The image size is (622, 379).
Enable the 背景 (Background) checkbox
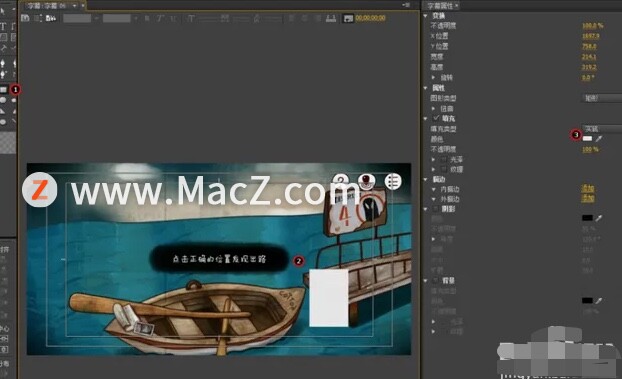[x=436, y=281]
